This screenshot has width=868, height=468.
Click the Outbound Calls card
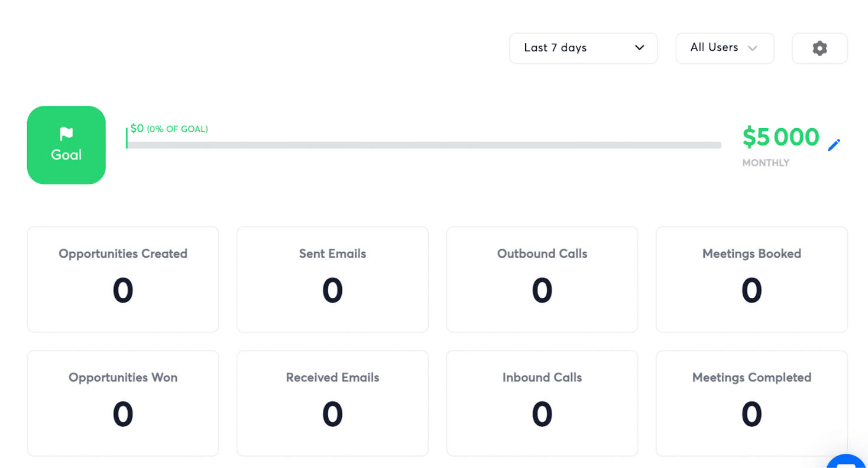click(x=542, y=279)
